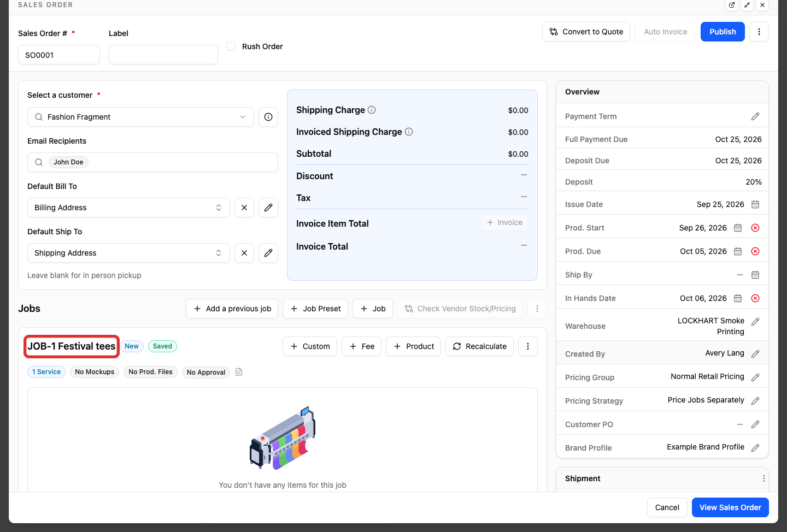Click the JOB-1 Festival tees title
The height and width of the screenshot is (532, 787).
pos(72,346)
